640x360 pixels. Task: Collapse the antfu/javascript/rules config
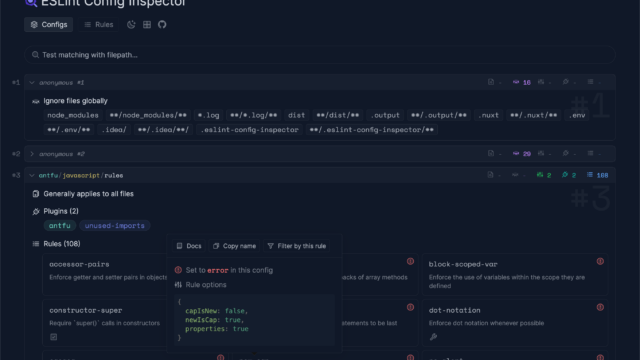tap(32, 175)
